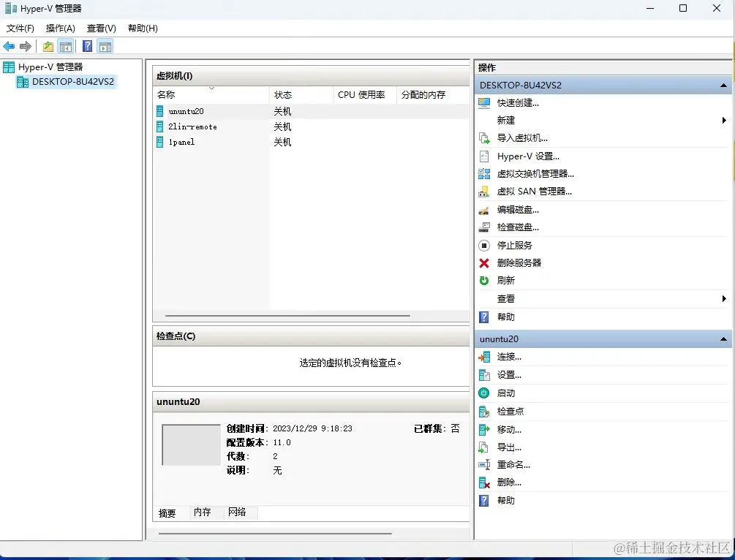Click the Forward arrow toolbar icon
The image size is (735, 560).
pos(26,46)
